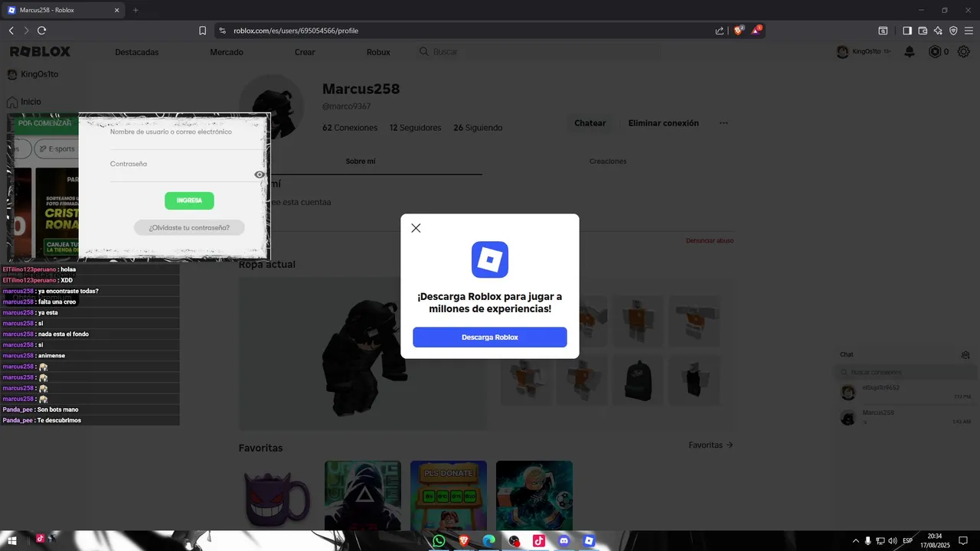980x551 pixels.
Task: Toggle password visibility eye icon
Action: tap(260, 174)
